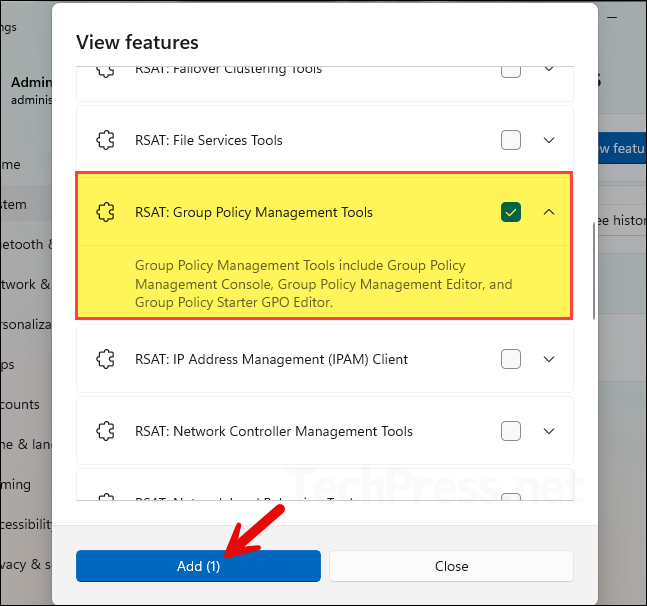Toggle the Failover Clustering Tools checkbox

[510, 72]
